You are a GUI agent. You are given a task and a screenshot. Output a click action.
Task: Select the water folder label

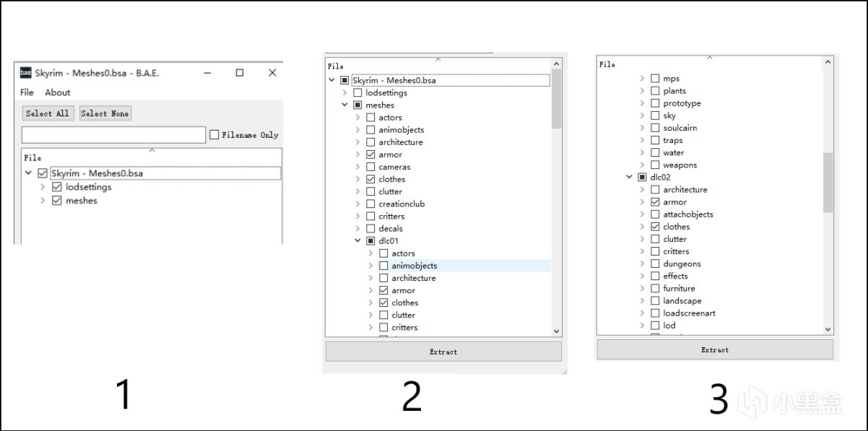674,152
